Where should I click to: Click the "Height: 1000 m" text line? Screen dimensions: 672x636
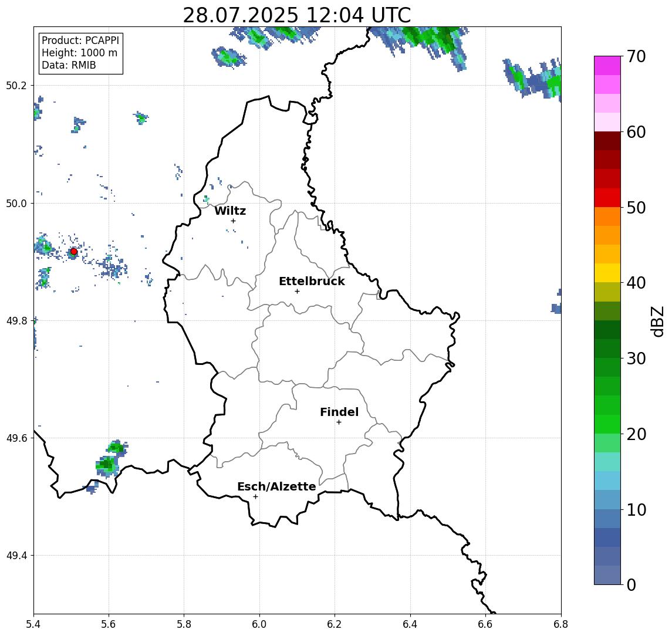79,53
